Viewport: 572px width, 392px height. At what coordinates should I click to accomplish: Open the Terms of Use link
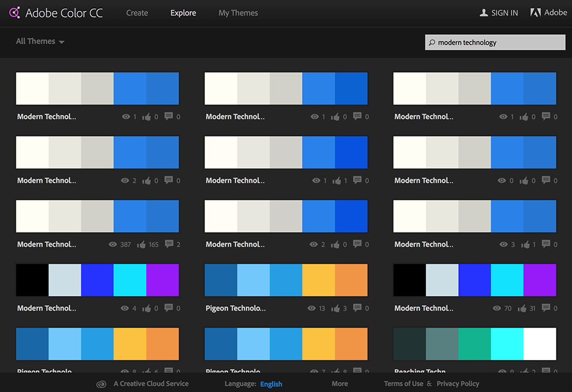pos(403,383)
